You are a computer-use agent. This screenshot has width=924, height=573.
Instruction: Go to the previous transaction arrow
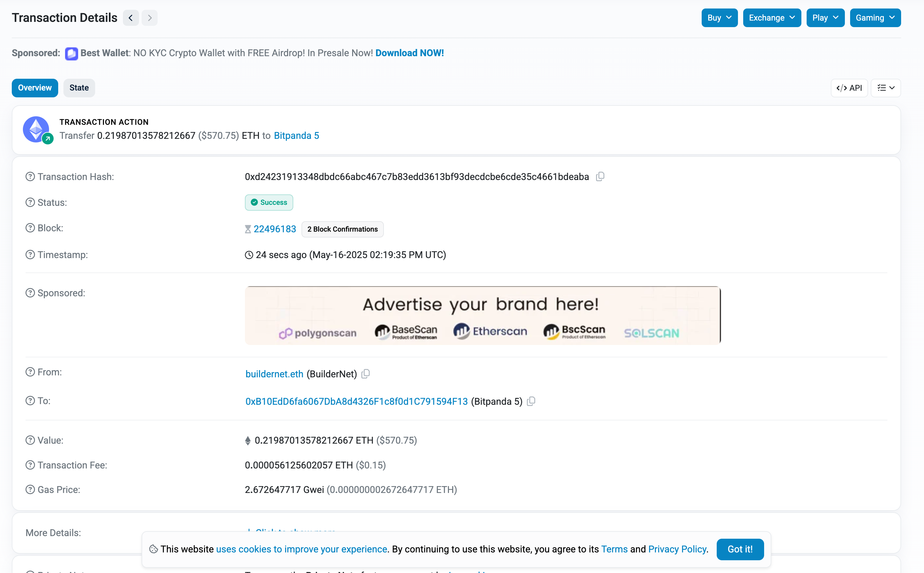point(130,18)
